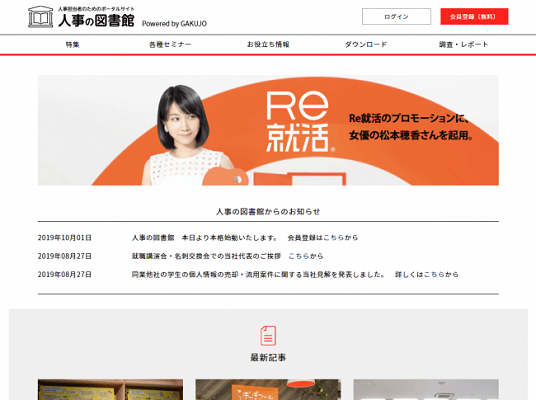Viewport: 536px width, 400px height.
Task: Open the お役立ち情報 menu
Action: pos(268,44)
